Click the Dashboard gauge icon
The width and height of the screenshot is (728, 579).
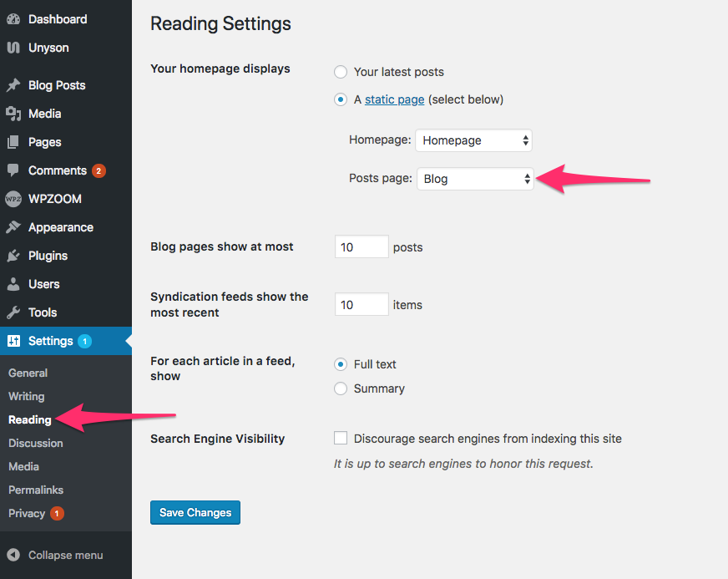[13, 19]
